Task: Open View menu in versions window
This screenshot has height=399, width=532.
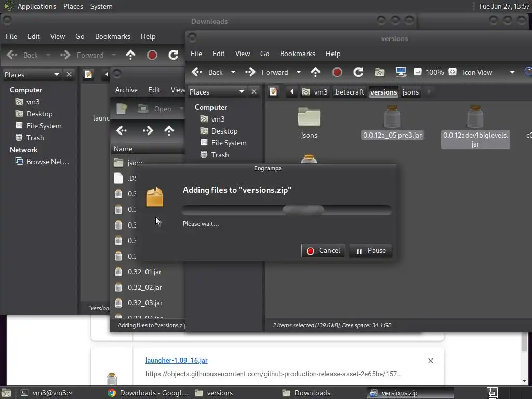Action: point(243,54)
